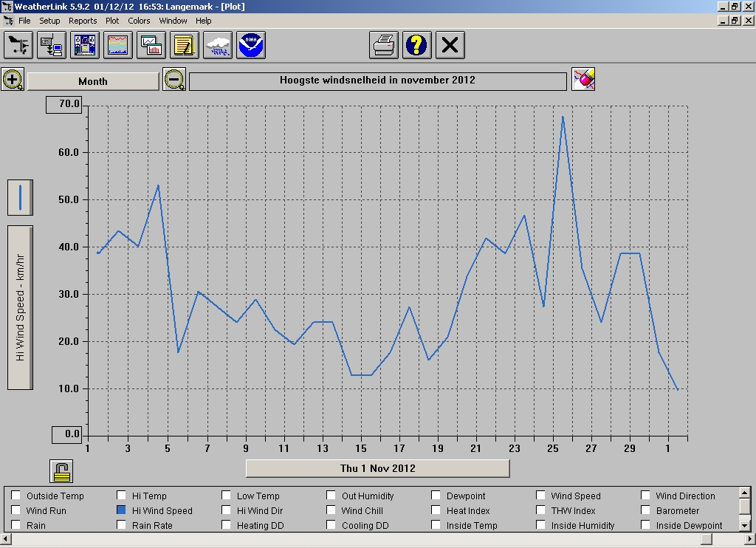Check the Outside Temp checkbox
This screenshot has width=756, height=548.
pyautogui.click(x=16, y=496)
